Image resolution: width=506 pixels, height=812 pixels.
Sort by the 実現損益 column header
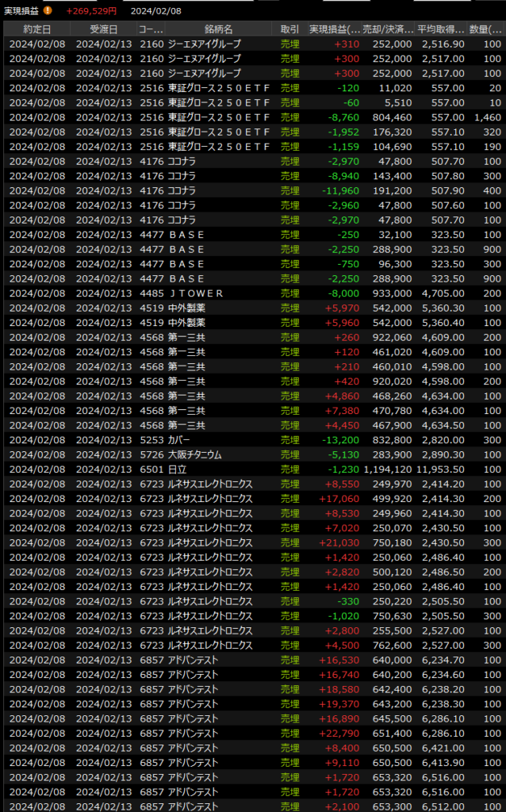[x=333, y=29]
